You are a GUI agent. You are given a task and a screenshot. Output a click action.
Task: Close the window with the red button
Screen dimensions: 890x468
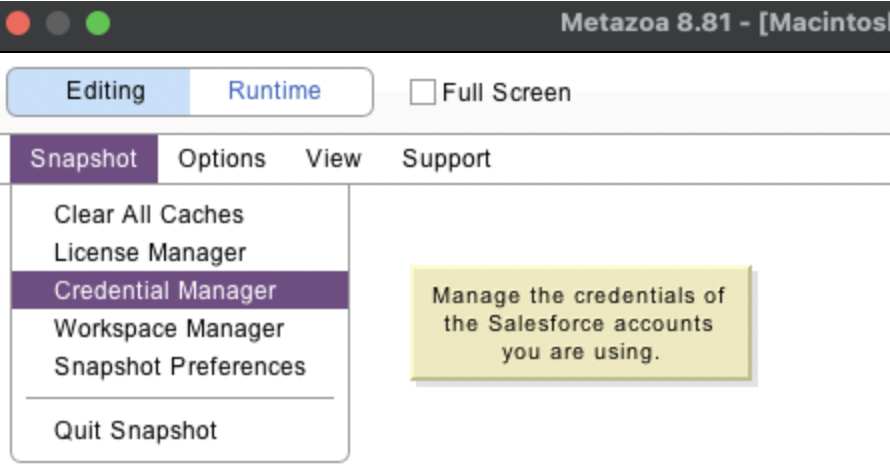click(18, 23)
